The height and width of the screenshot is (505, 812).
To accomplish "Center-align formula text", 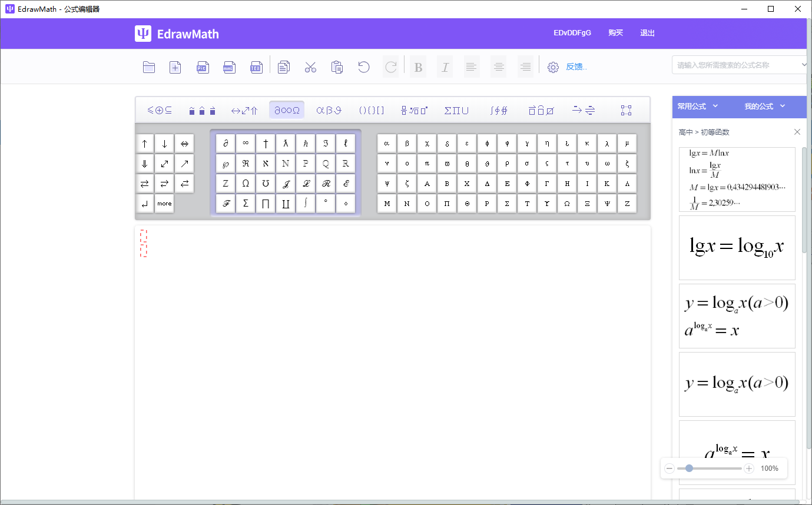I will (x=499, y=67).
